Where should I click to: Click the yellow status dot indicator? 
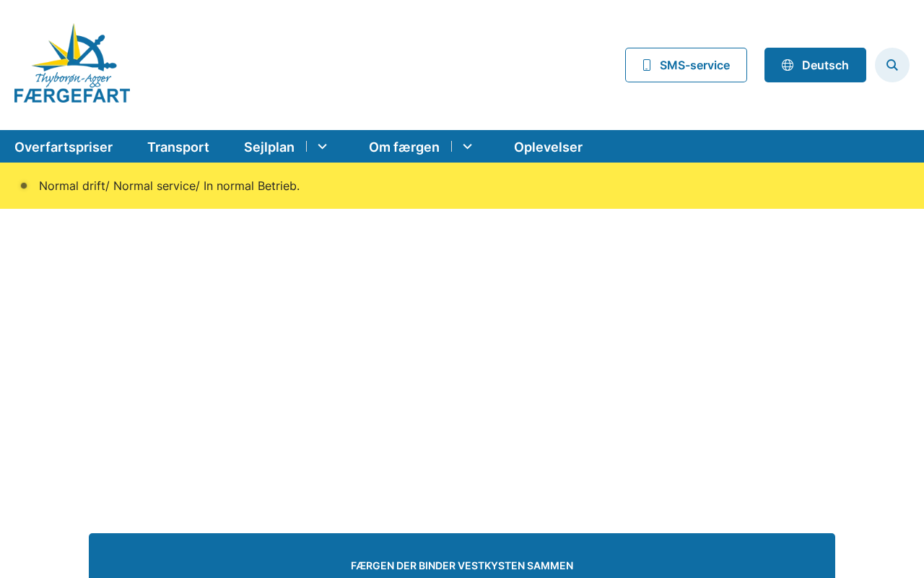24,186
